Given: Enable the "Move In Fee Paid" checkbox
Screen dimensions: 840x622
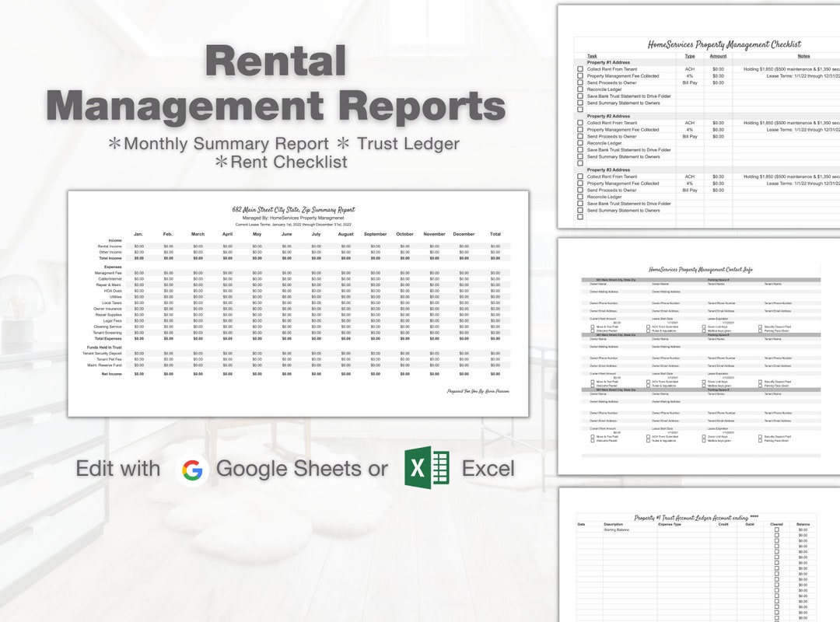Looking at the screenshot, I should pos(592,327).
